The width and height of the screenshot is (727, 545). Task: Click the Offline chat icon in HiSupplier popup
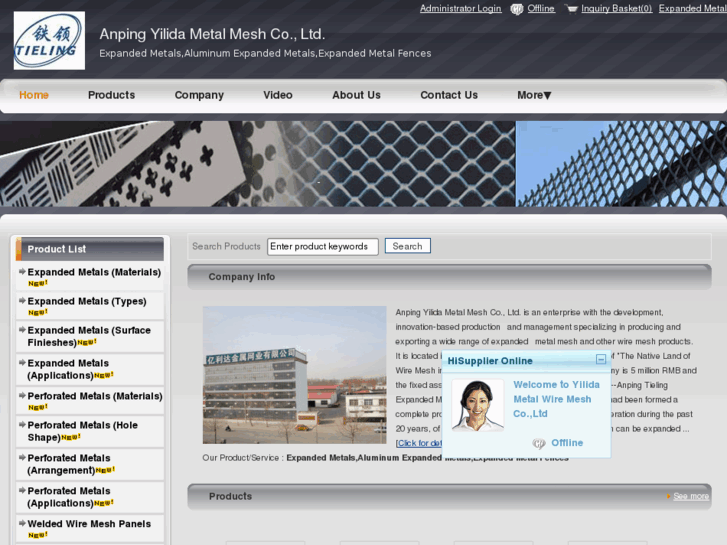[x=538, y=443]
